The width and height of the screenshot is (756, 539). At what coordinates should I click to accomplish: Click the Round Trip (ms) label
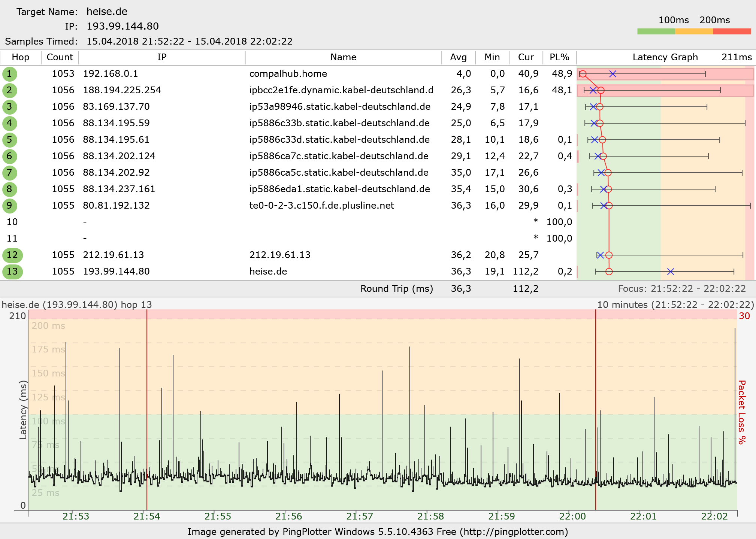[x=397, y=289]
